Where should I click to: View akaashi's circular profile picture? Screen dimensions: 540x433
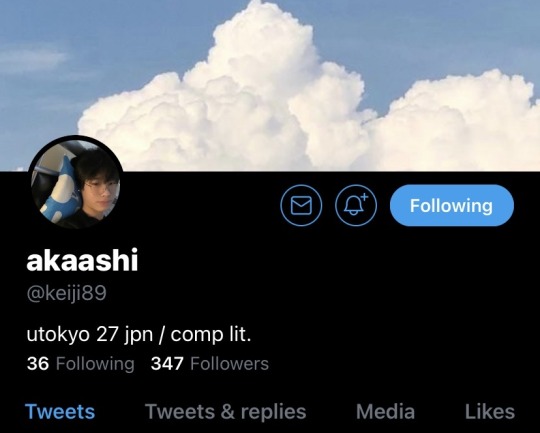click(76, 183)
